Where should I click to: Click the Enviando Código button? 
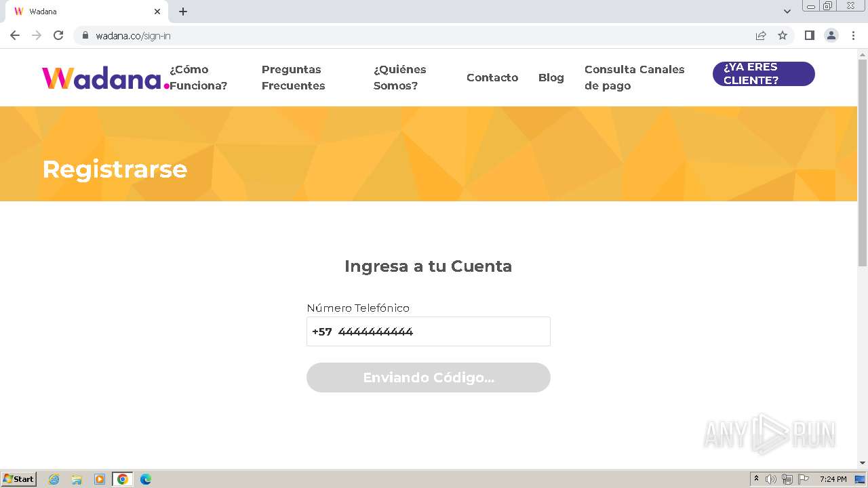(429, 378)
